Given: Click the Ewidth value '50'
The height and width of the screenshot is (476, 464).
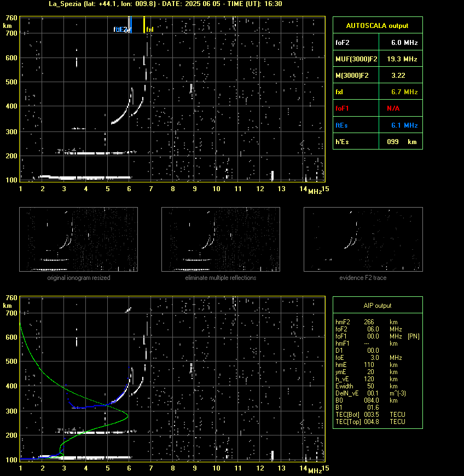Looking at the screenshot, I should point(370,386).
